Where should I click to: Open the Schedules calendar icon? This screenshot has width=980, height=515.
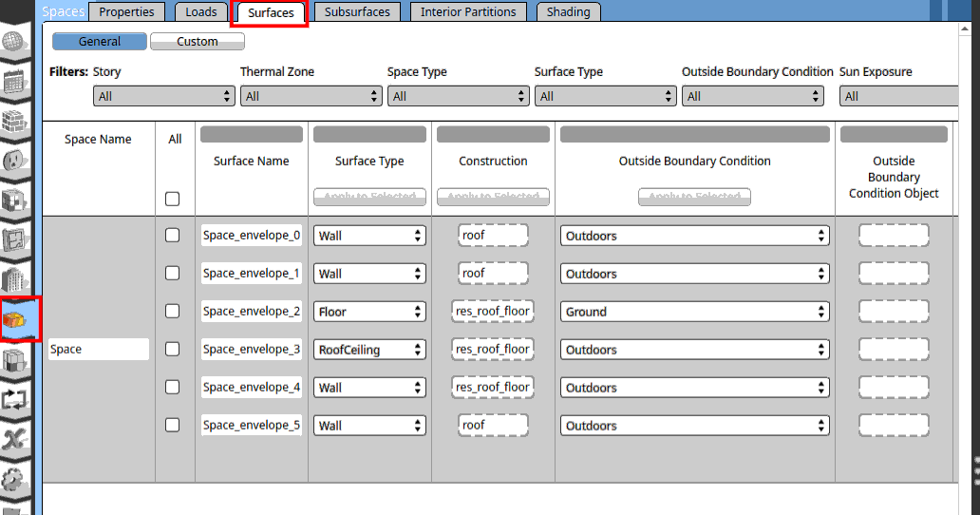(14, 82)
